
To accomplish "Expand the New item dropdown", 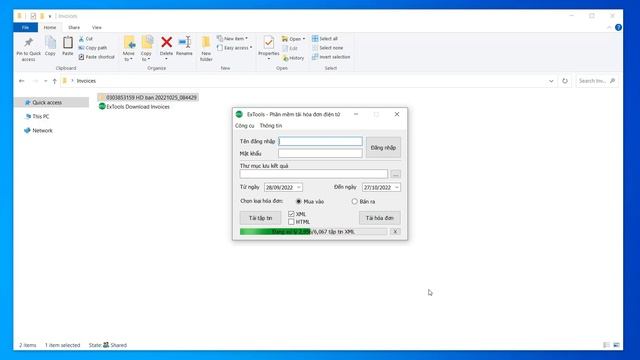I will pyautogui.click(x=247, y=38).
